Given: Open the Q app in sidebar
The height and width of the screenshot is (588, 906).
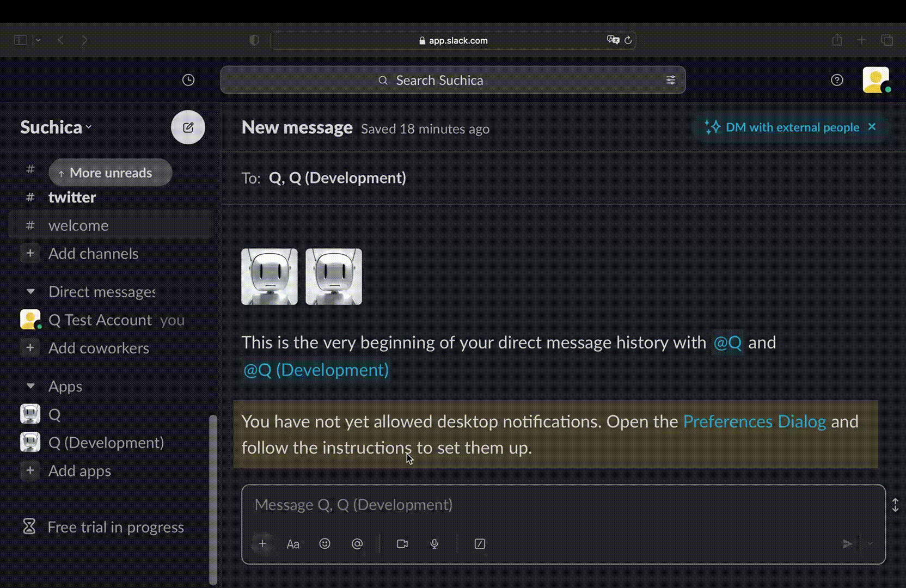Looking at the screenshot, I should coord(110,414).
